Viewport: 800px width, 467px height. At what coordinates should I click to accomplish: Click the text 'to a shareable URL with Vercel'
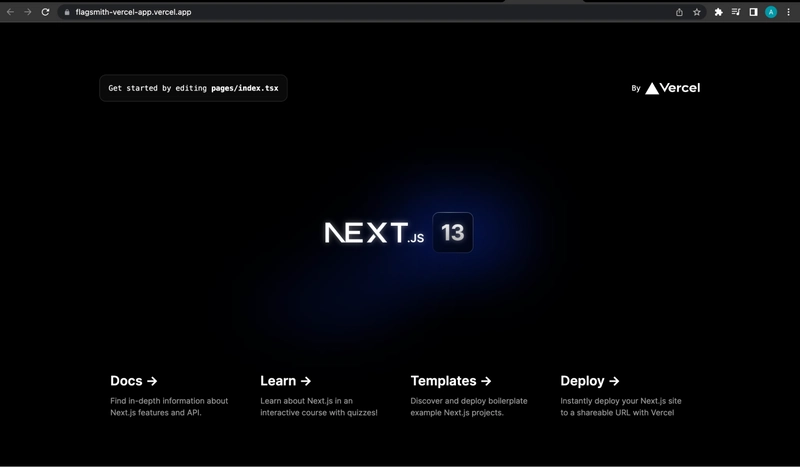click(x=617, y=412)
